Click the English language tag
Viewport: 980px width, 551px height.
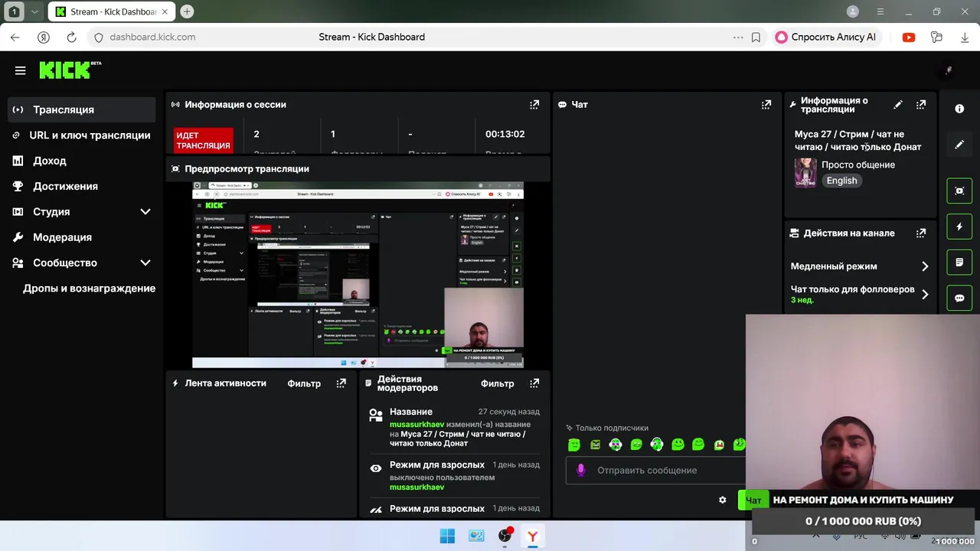click(x=841, y=181)
